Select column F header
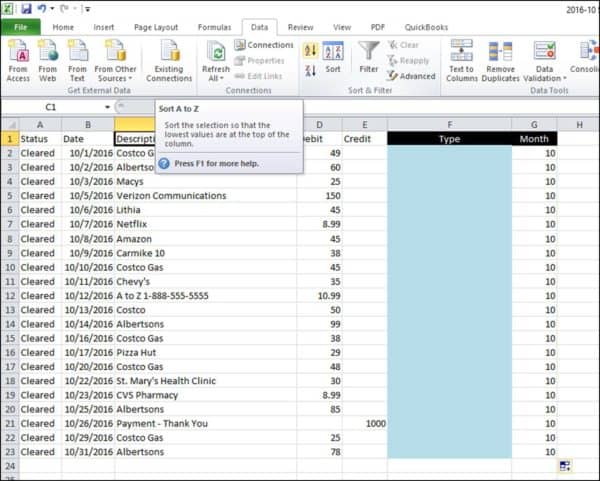This screenshot has height=481, width=600. pos(450,124)
